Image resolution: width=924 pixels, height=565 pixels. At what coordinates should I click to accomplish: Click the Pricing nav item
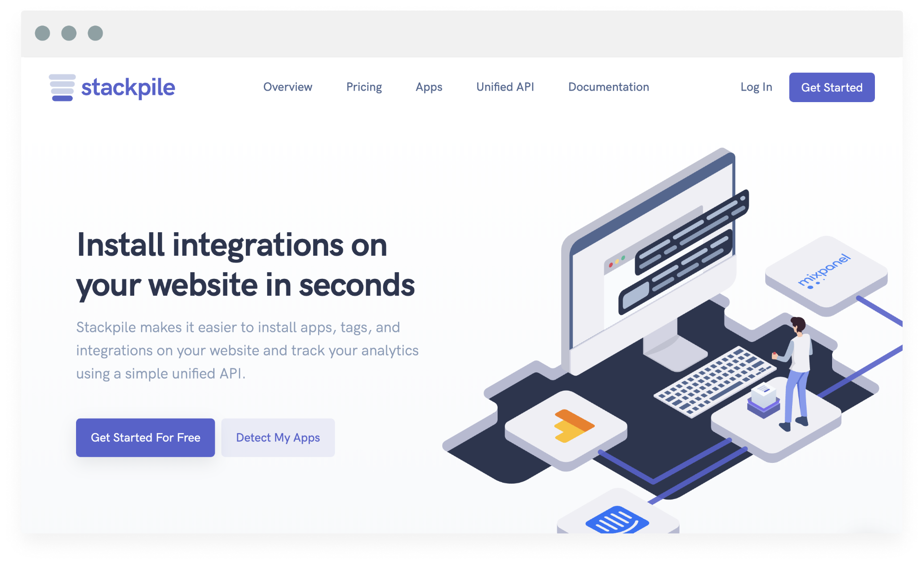364,87
